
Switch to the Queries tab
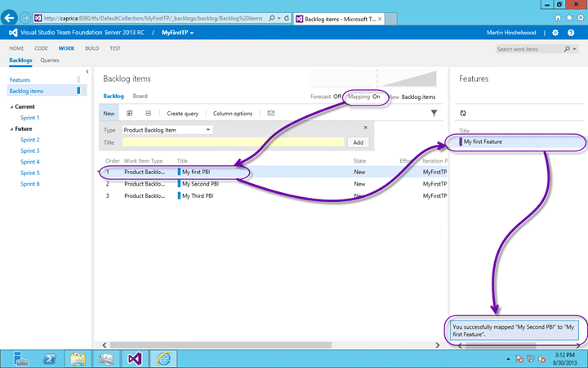pyautogui.click(x=50, y=60)
